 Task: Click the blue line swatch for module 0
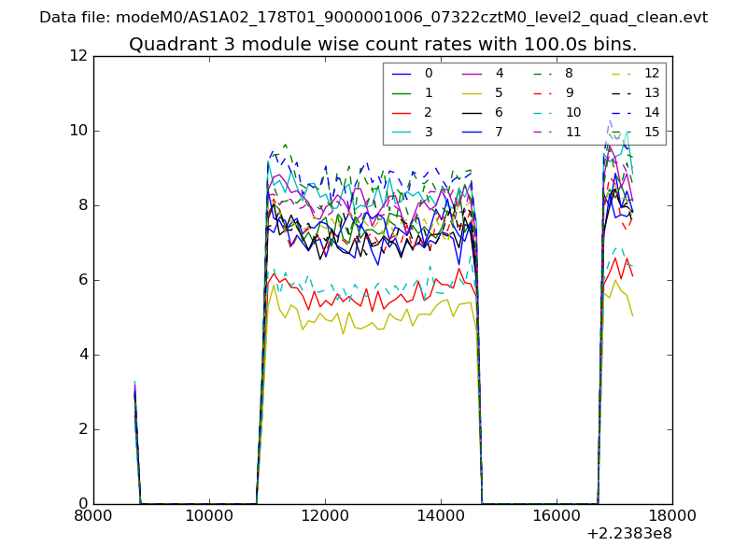[402, 74]
